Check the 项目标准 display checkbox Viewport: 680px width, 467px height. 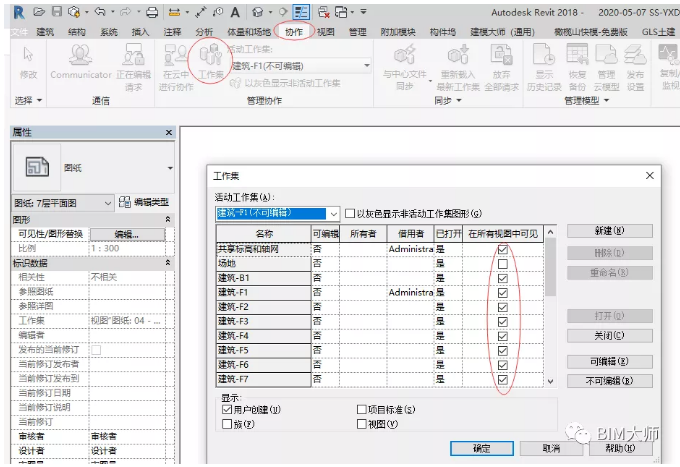pos(362,409)
